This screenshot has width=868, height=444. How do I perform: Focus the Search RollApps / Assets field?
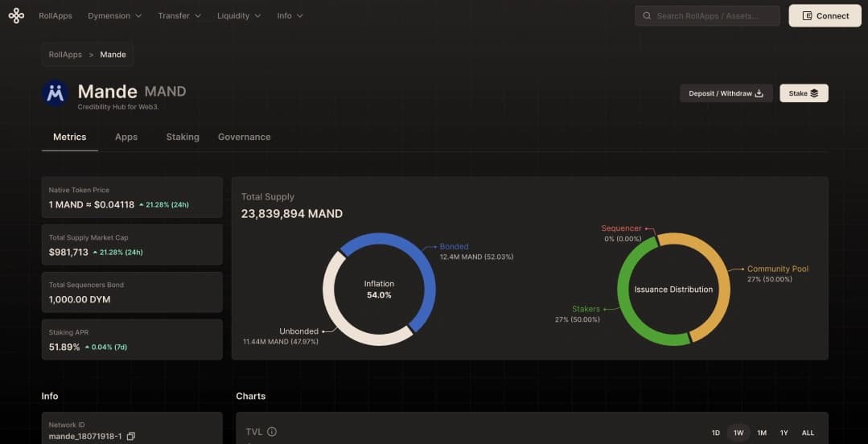click(x=707, y=15)
